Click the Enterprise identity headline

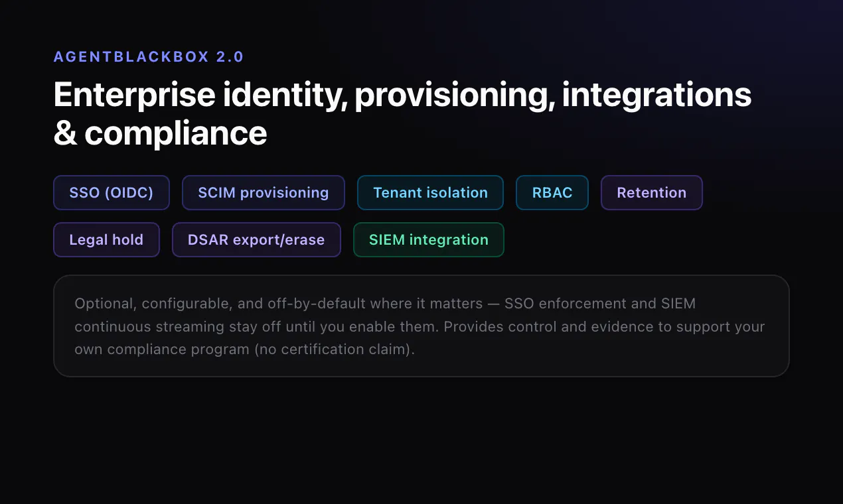[x=402, y=113]
